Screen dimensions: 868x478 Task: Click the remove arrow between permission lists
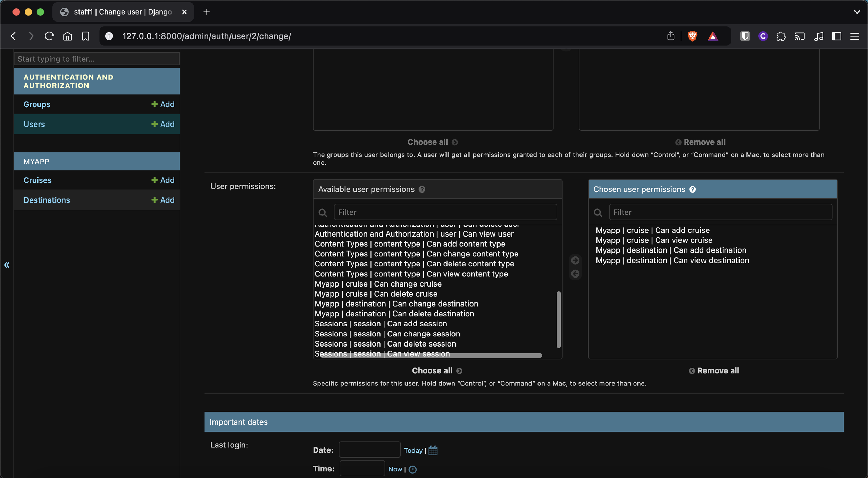575,274
